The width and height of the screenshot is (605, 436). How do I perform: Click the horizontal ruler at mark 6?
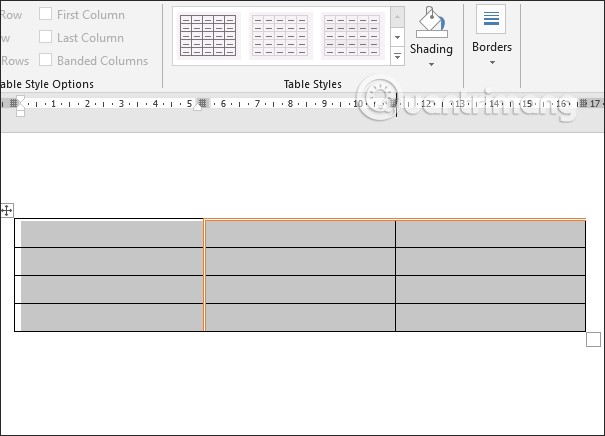220,103
